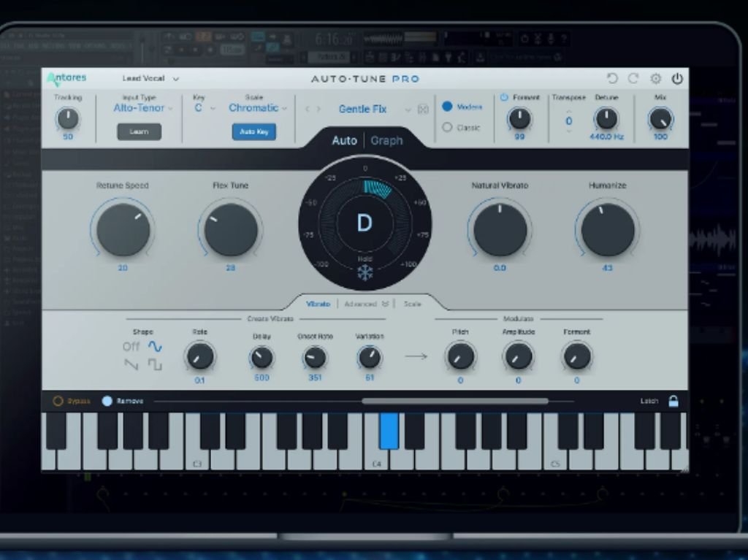The height and width of the screenshot is (560, 748).
Task: Click the highlighted blue piano key
Action: pos(389,431)
